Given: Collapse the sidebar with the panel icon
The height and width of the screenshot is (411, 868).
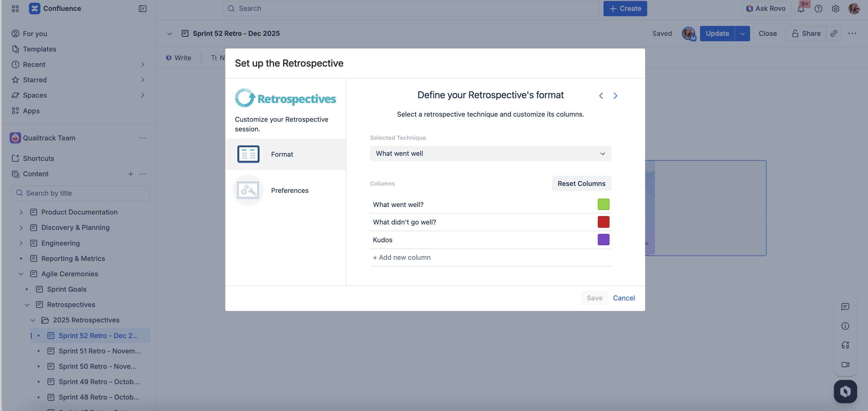Looking at the screenshot, I should (x=142, y=9).
